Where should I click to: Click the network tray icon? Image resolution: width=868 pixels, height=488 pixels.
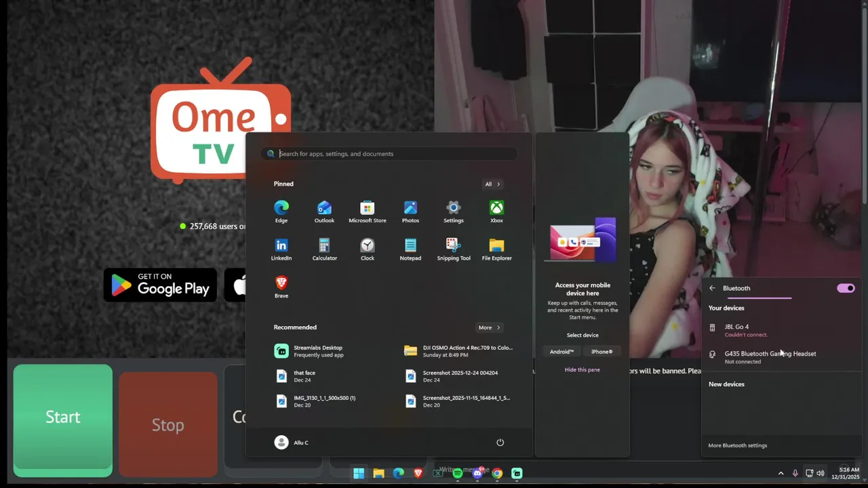click(x=809, y=473)
